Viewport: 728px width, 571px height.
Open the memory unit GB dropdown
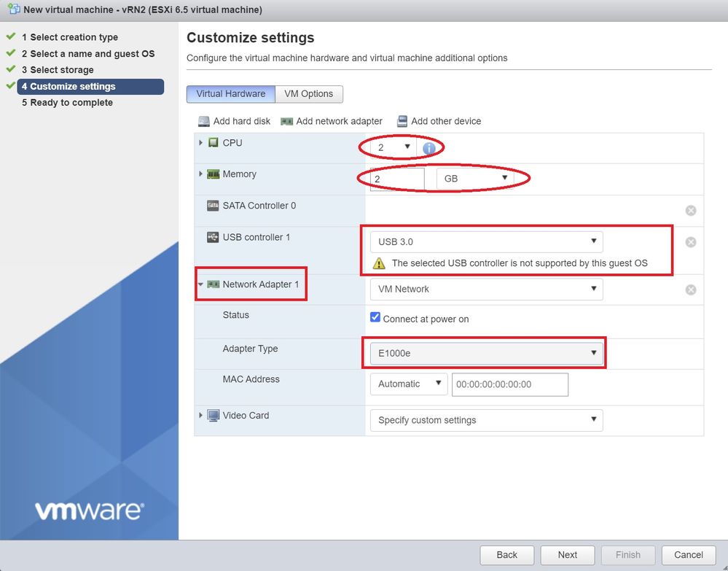point(475,178)
